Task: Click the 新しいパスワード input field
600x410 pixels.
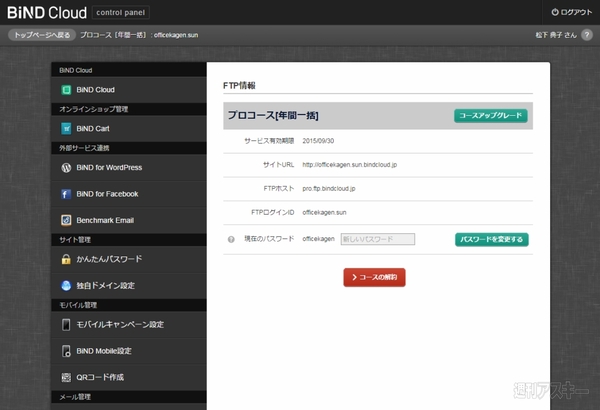Action: click(x=378, y=239)
